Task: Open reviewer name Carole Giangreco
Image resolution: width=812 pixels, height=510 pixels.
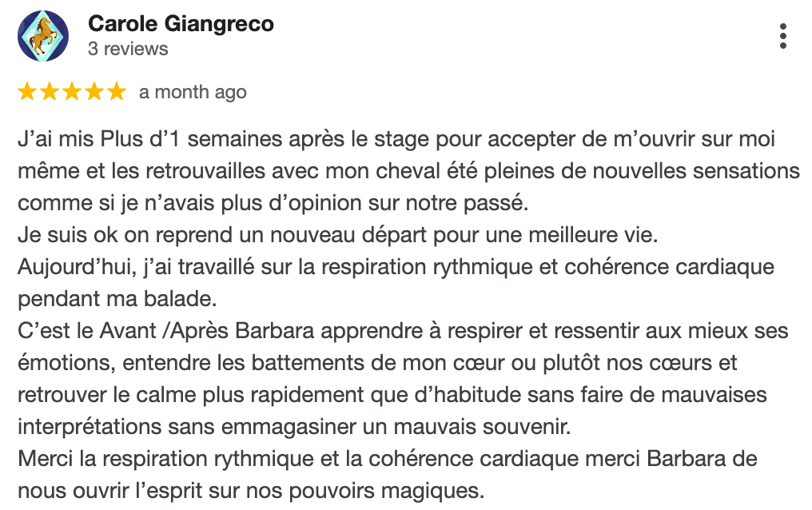Action: click(181, 24)
